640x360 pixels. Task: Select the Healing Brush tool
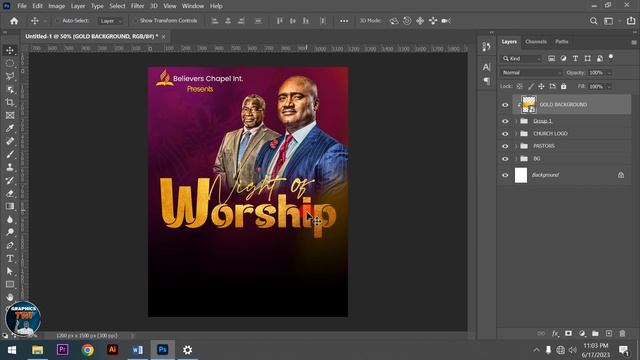point(10,141)
